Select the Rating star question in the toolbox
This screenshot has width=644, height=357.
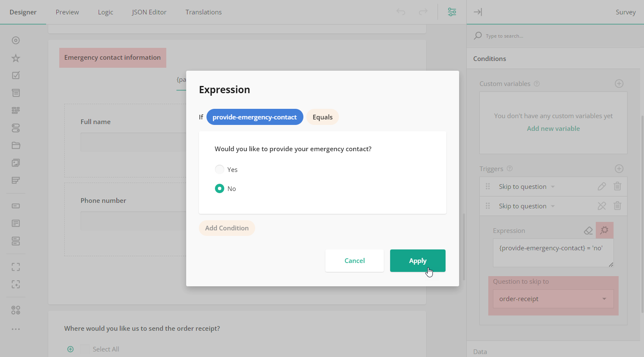pyautogui.click(x=16, y=58)
